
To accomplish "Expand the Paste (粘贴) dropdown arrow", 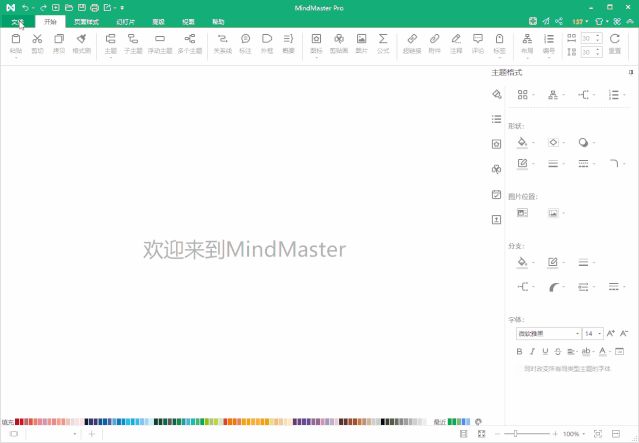I will click(x=16, y=58).
